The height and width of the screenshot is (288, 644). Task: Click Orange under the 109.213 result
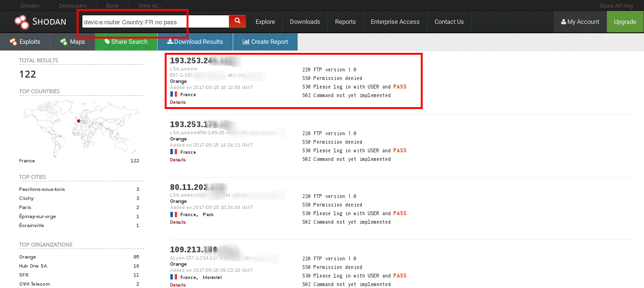coord(178,264)
